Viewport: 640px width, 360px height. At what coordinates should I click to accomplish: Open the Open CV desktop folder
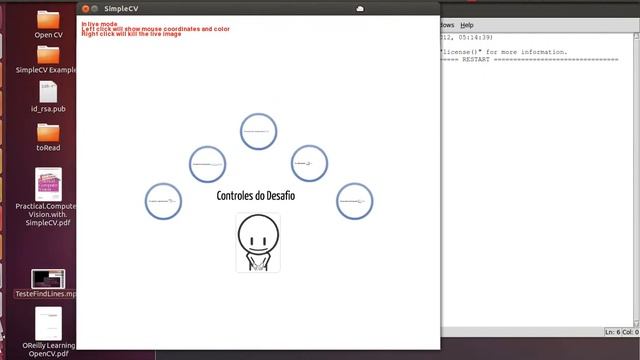click(48, 20)
